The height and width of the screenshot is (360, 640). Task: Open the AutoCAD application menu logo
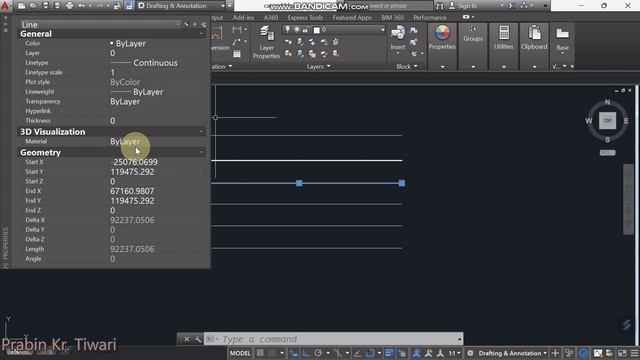tap(4, 5)
